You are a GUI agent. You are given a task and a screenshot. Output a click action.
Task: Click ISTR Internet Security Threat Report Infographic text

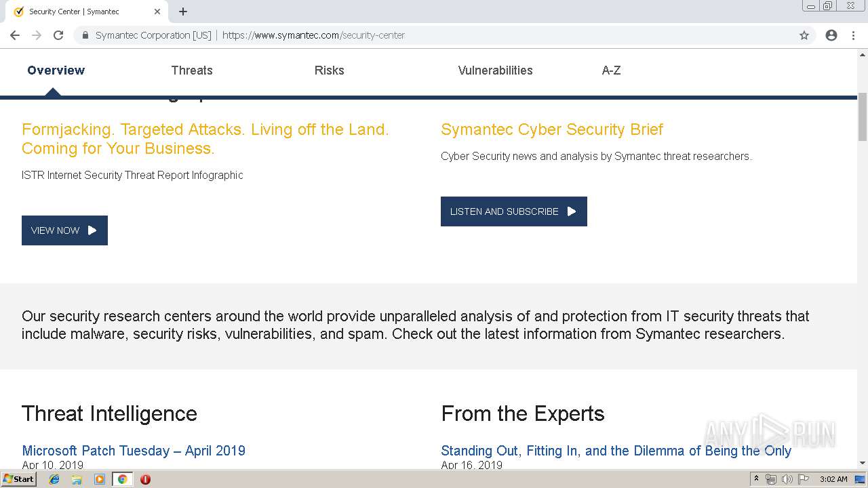point(132,175)
